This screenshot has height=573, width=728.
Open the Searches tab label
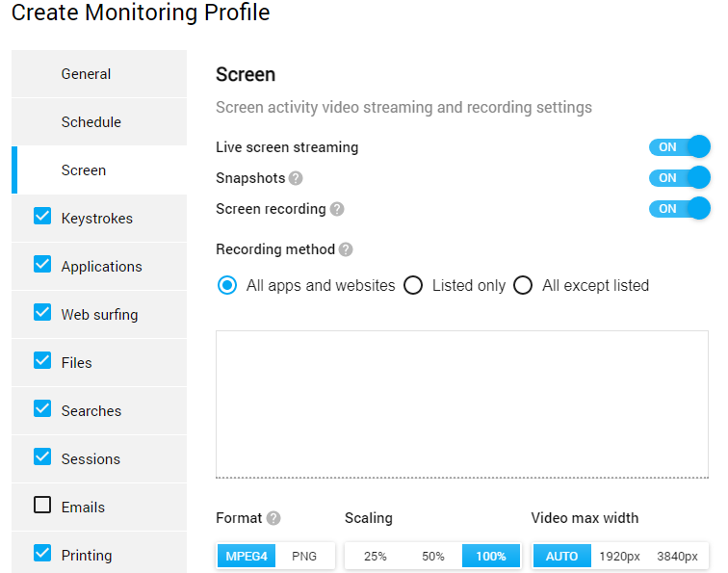click(x=91, y=411)
